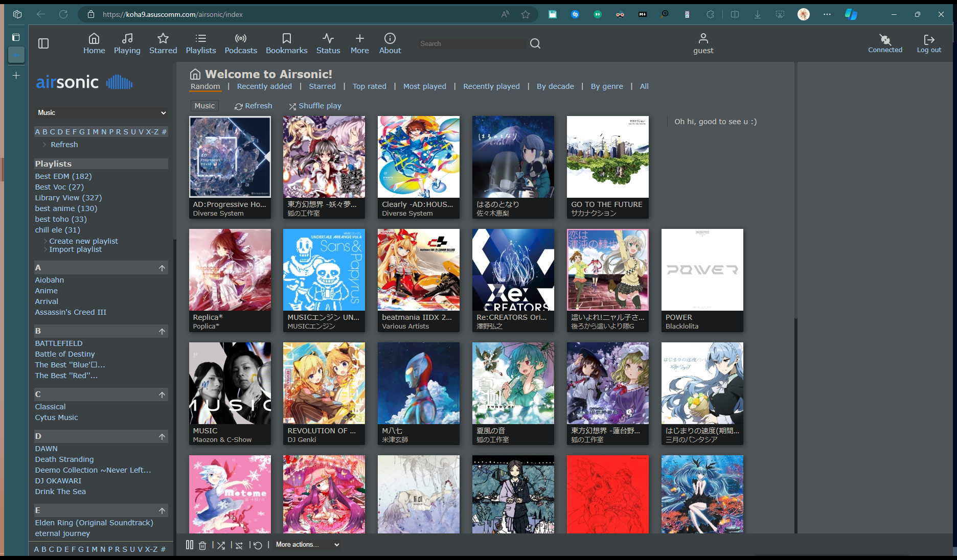Image resolution: width=957 pixels, height=560 pixels.
Task: Open the More actions dropdown
Action: pyautogui.click(x=307, y=545)
